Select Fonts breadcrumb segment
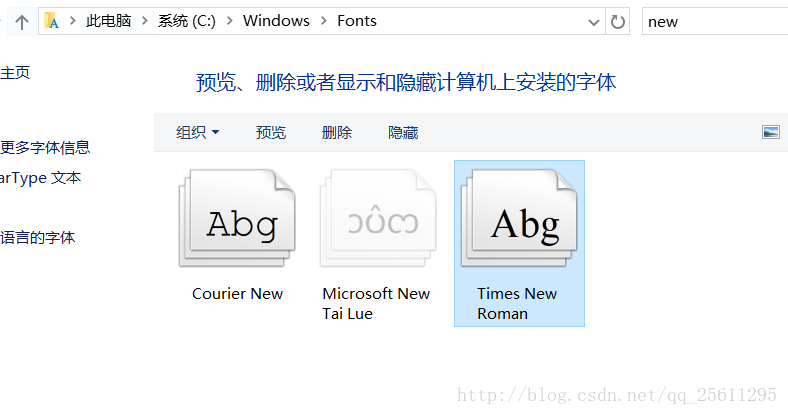This screenshot has width=788, height=415. tap(357, 21)
